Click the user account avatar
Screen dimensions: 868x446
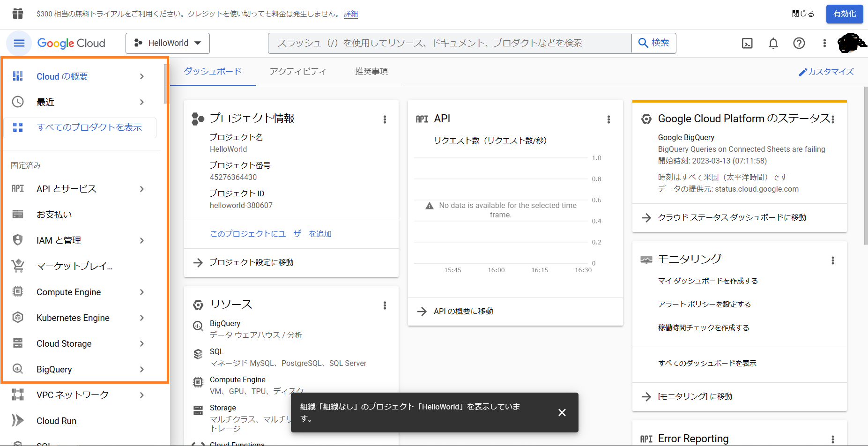(851, 43)
